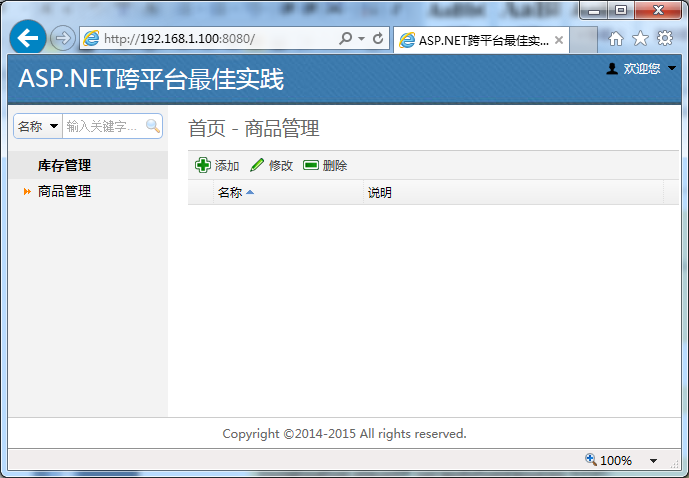Click the Copyright ©2014-2015 footer text

coord(344,434)
